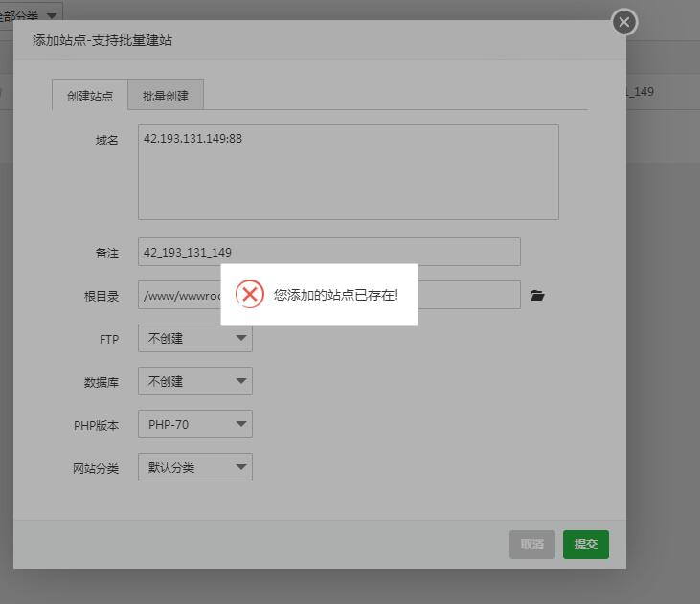
Task: Click the PHP版本 field label
Action: point(96,425)
